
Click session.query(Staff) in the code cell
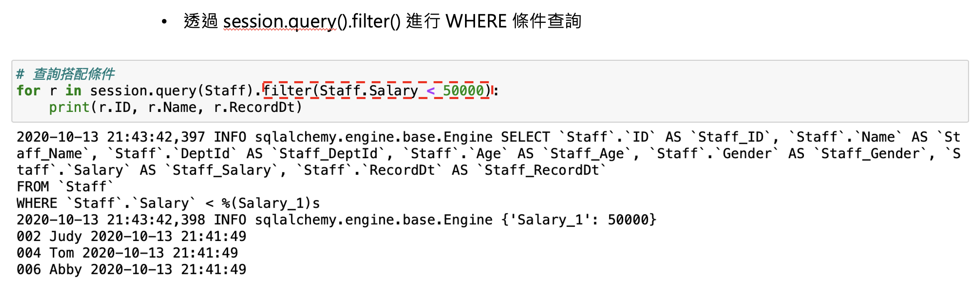[172, 91]
